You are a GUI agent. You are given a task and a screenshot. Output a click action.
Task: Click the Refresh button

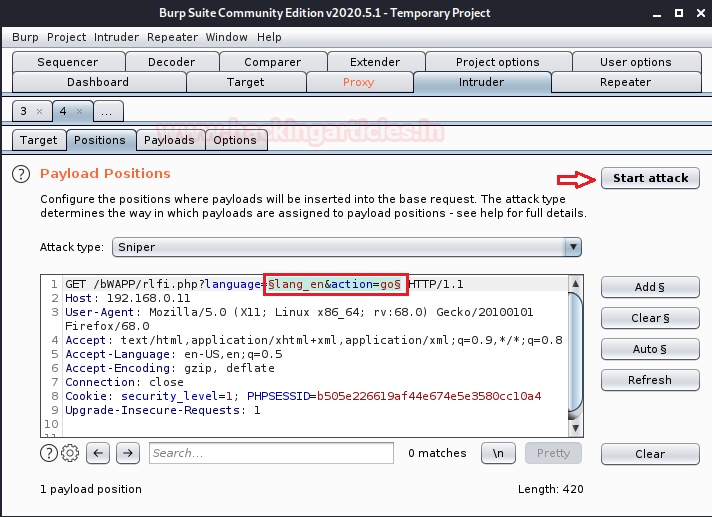tap(650, 380)
